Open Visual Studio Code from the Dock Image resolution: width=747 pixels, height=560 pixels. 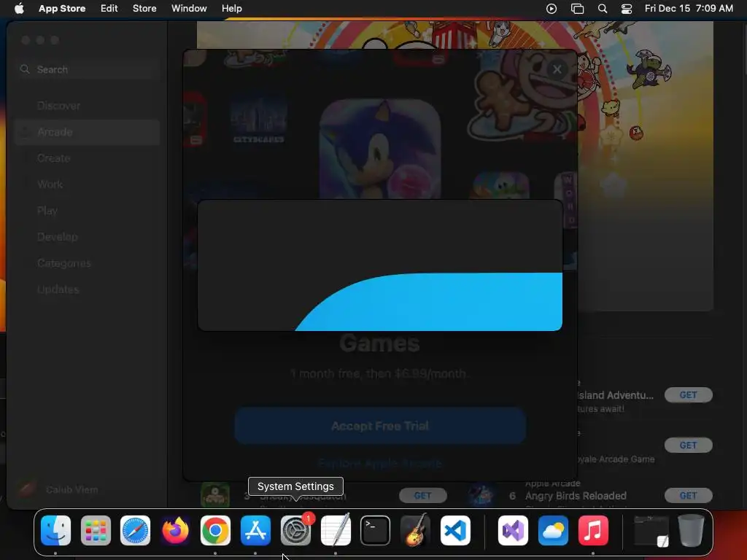[x=455, y=530]
